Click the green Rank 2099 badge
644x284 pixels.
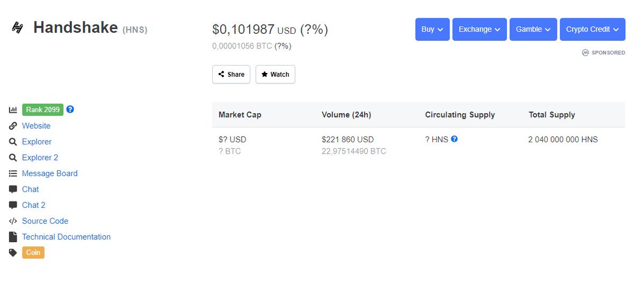[43, 110]
